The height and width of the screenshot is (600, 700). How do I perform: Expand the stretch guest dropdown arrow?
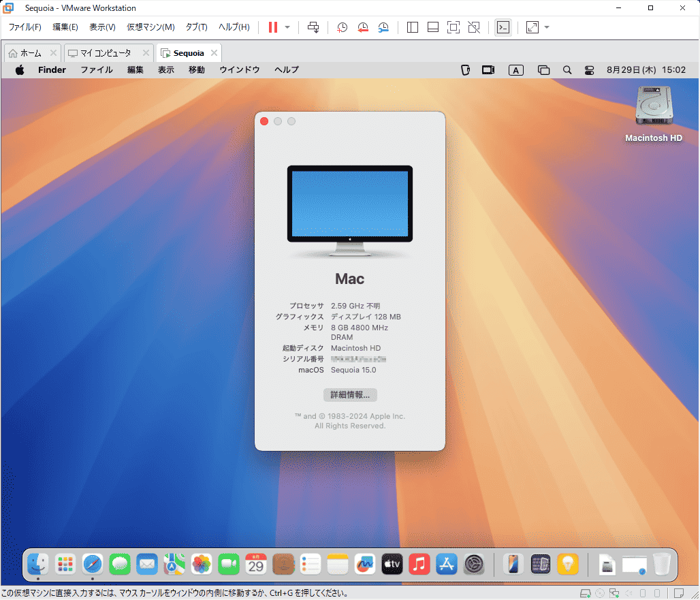(547, 27)
